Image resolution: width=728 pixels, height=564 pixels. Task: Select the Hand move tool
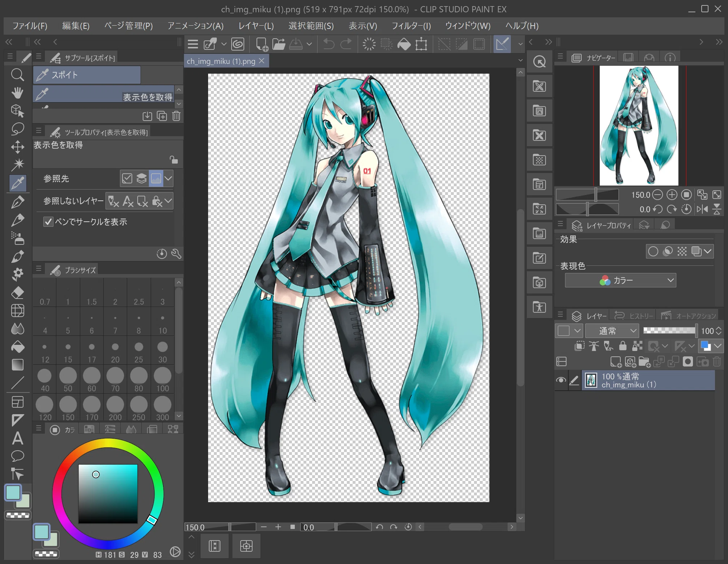[x=17, y=92]
